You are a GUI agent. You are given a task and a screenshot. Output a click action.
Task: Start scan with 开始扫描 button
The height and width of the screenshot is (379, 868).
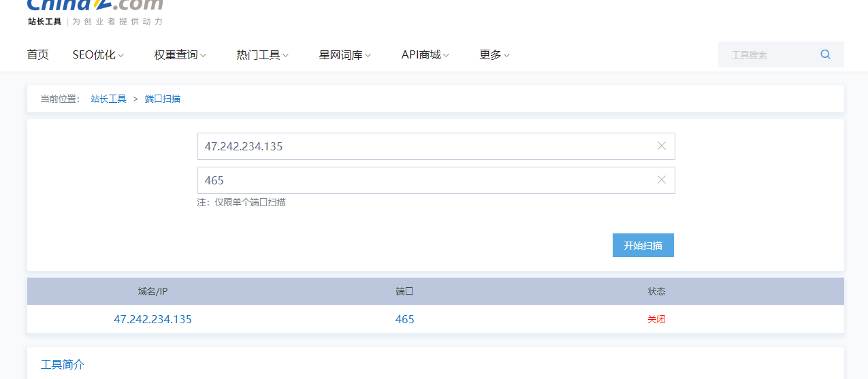coord(643,245)
